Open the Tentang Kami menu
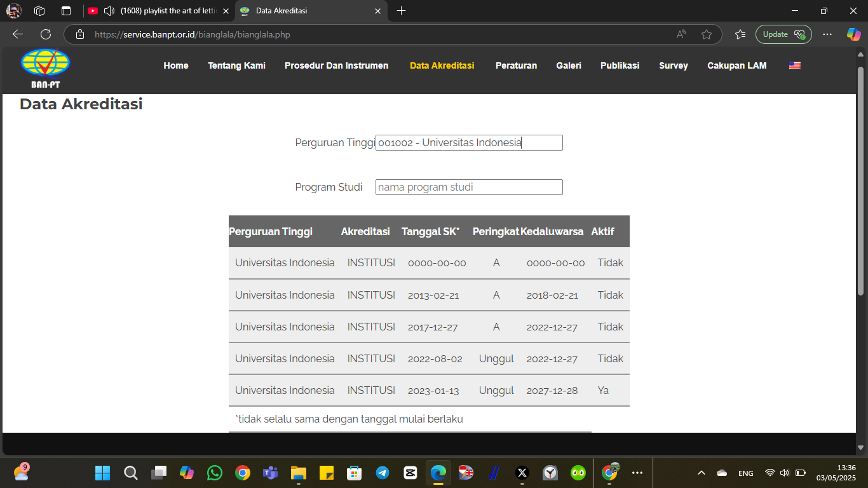This screenshot has width=868, height=488. (236, 65)
